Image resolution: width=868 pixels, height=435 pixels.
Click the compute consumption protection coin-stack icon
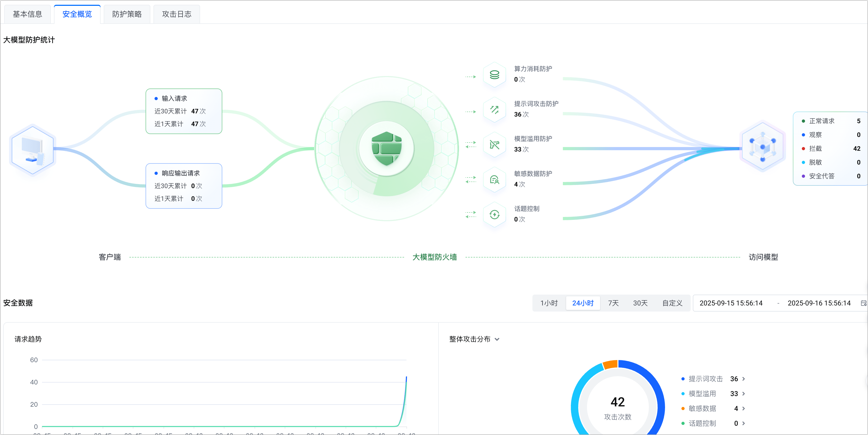pyautogui.click(x=494, y=74)
